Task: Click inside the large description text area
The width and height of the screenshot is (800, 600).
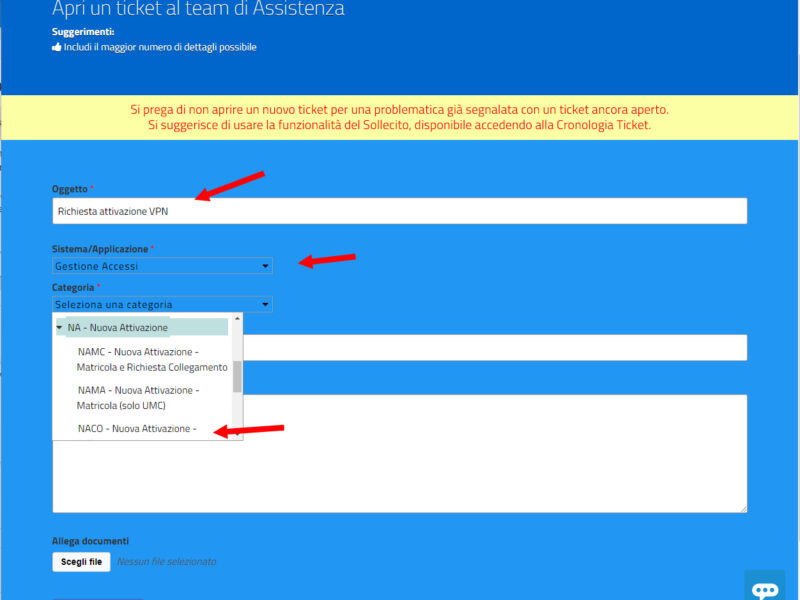Action: (490, 453)
